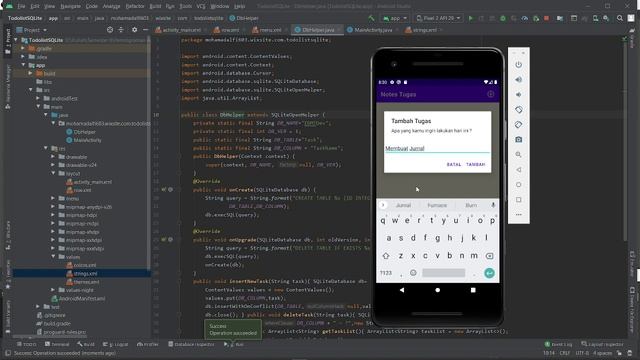
Task: Tap the phone's recents navigation square
Action: pos(473,290)
